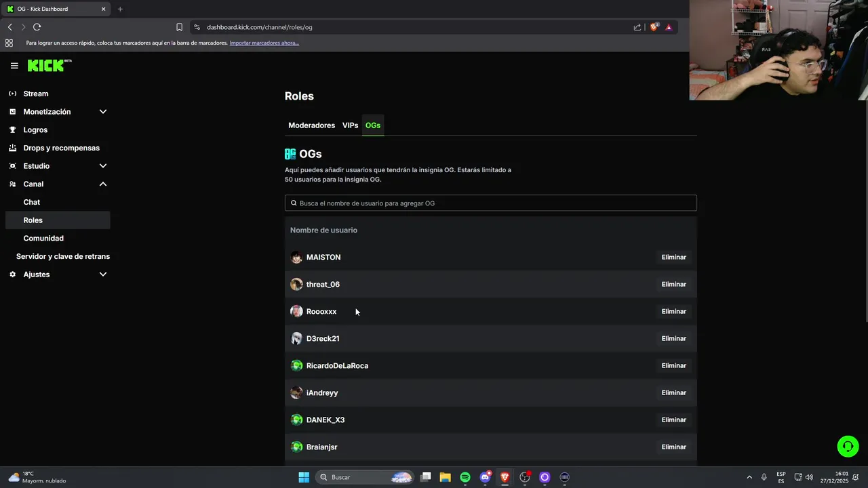Go back with browser back arrow
The width and height of the screenshot is (868, 488).
(x=9, y=27)
